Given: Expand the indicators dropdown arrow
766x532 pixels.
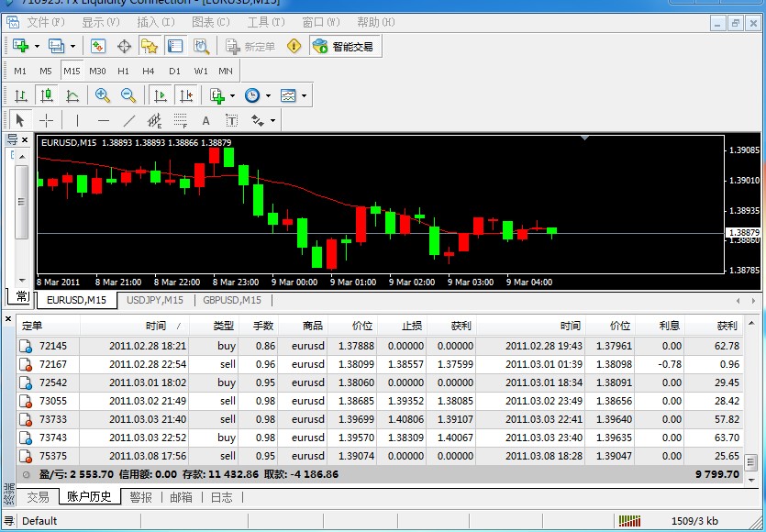Looking at the screenshot, I should [x=232, y=95].
